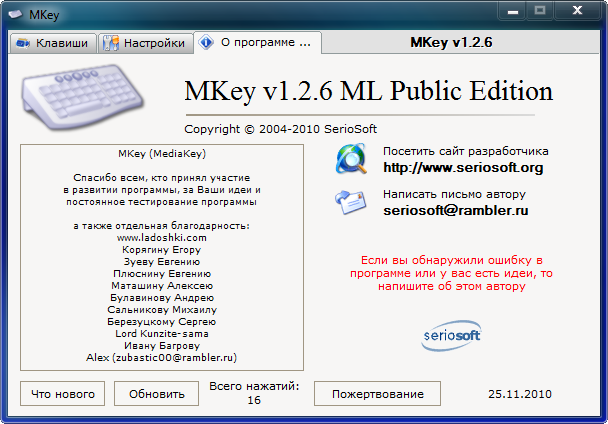Click the Обновить button
608x424 pixels.
click(156, 394)
